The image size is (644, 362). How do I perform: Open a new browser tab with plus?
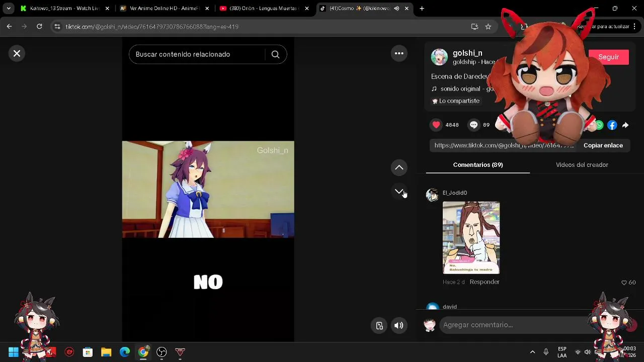(422, 9)
